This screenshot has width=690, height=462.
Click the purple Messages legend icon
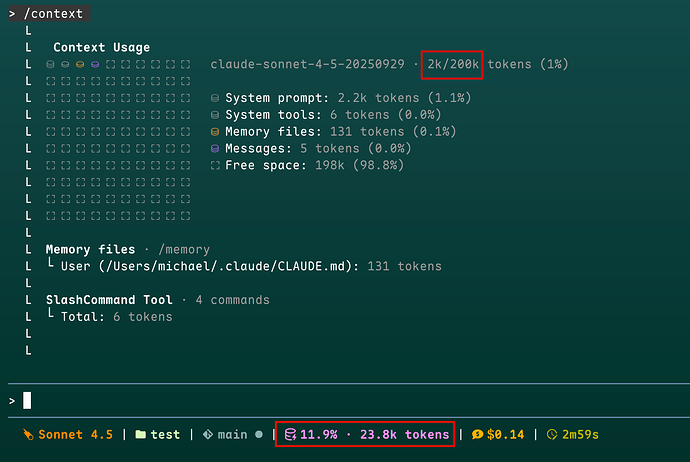215,148
